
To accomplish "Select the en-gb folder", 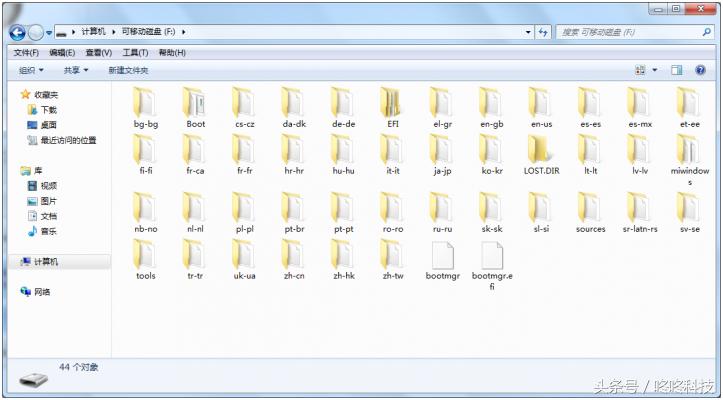I will [x=492, y=107].
